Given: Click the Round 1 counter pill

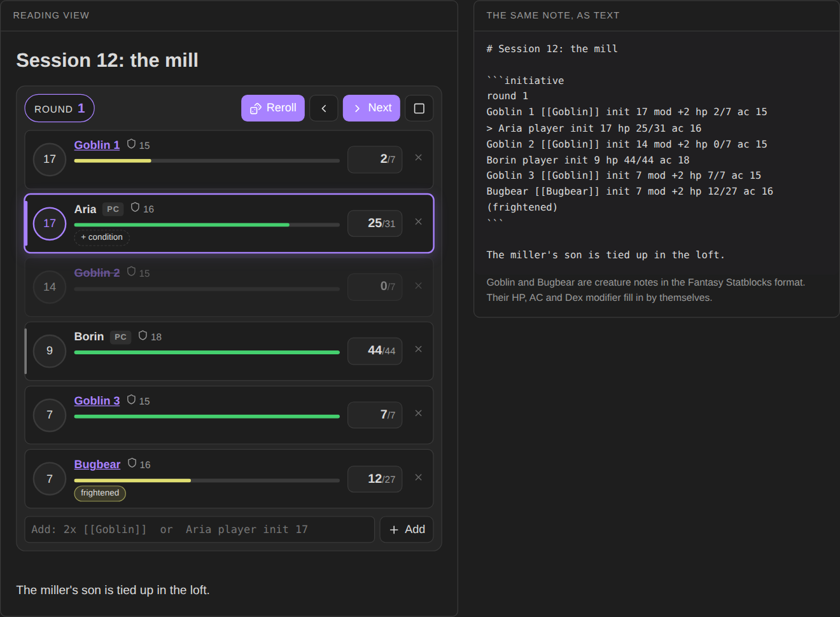Looking at the screenshot, I should pyautogui.click(x=59, y=108).
